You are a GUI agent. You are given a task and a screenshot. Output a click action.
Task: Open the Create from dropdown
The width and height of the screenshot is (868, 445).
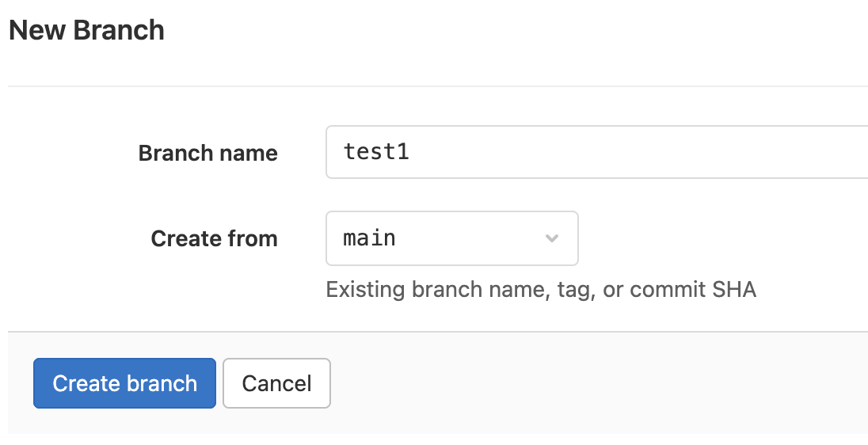(x=451, y=238)
